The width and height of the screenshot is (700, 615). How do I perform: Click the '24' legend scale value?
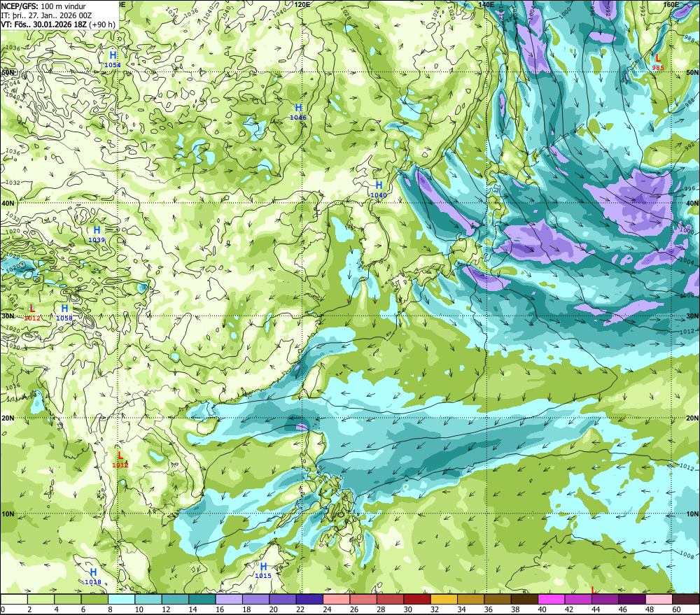[x=327, y=609]
